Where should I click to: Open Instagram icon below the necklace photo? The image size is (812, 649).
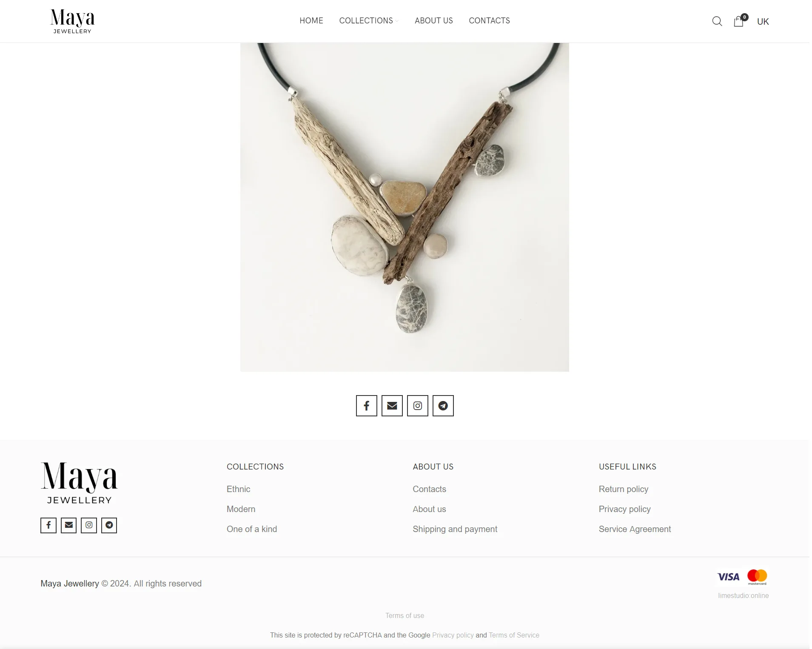(x=417, y=406)
